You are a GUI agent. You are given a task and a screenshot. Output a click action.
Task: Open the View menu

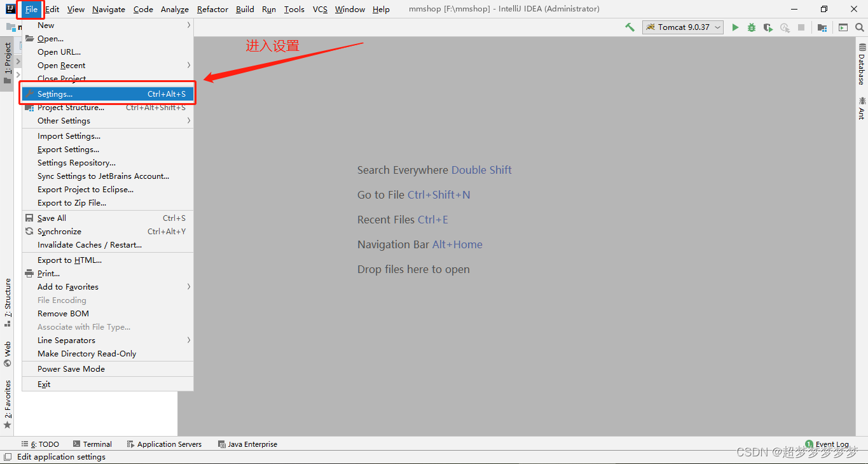[x=76, y=9]
